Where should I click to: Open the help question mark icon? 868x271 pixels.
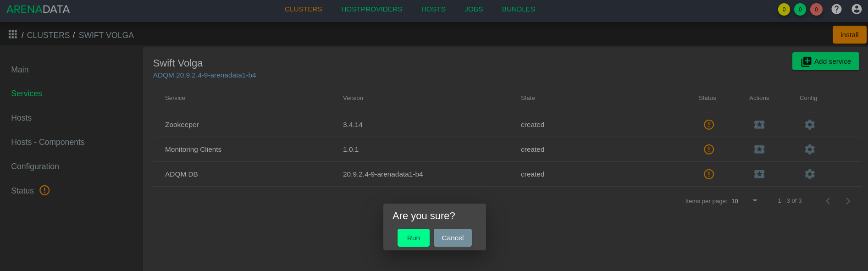tap(836, 9)
